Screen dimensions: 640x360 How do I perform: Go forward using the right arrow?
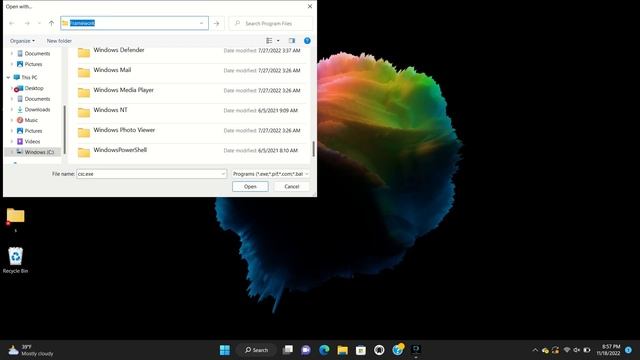[27, 23]
